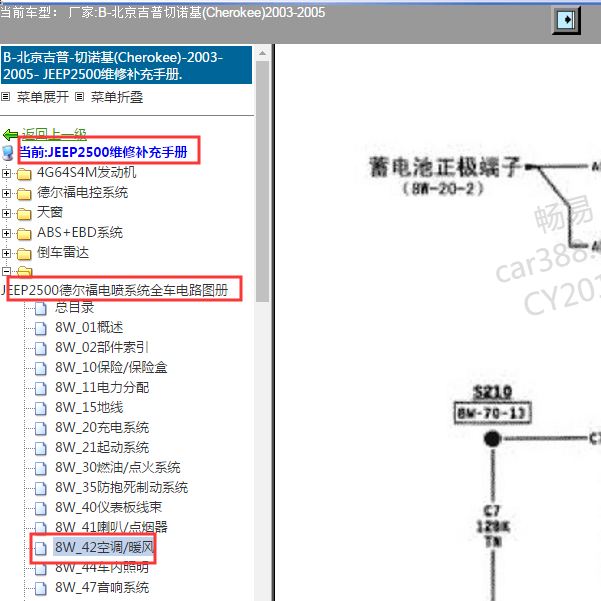
Task: Click the 菜单展开 expand-all icon
Action: [5, 97]
